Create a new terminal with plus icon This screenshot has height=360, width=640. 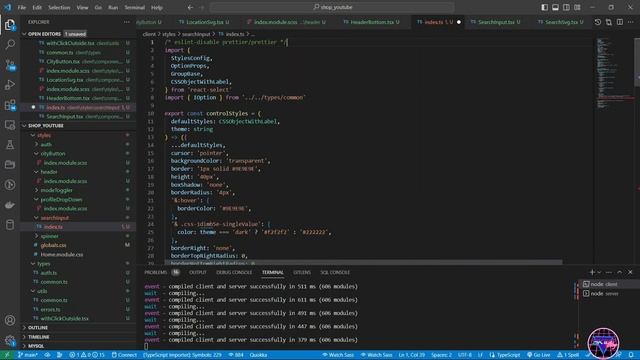[x=592, y=272]
